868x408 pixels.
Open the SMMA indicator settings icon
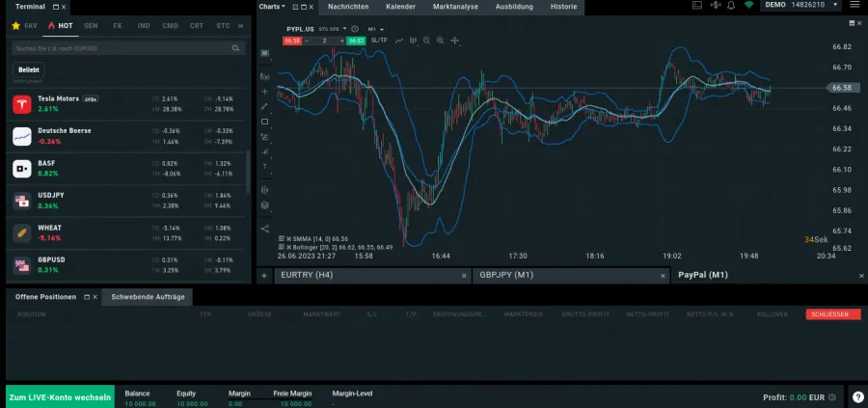click(x=282, y=238)
